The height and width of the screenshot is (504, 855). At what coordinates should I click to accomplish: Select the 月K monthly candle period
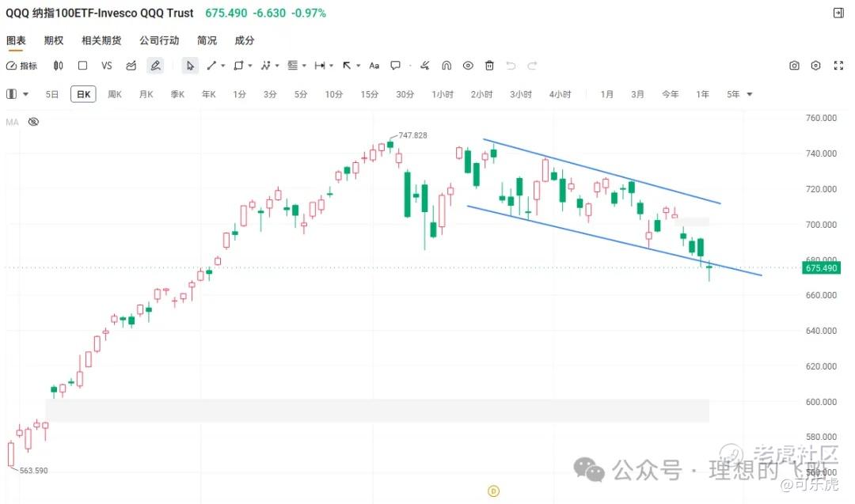(146, 94)
